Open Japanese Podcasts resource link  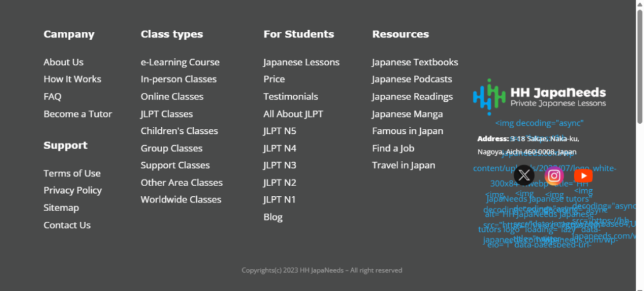tap(412, 79)
